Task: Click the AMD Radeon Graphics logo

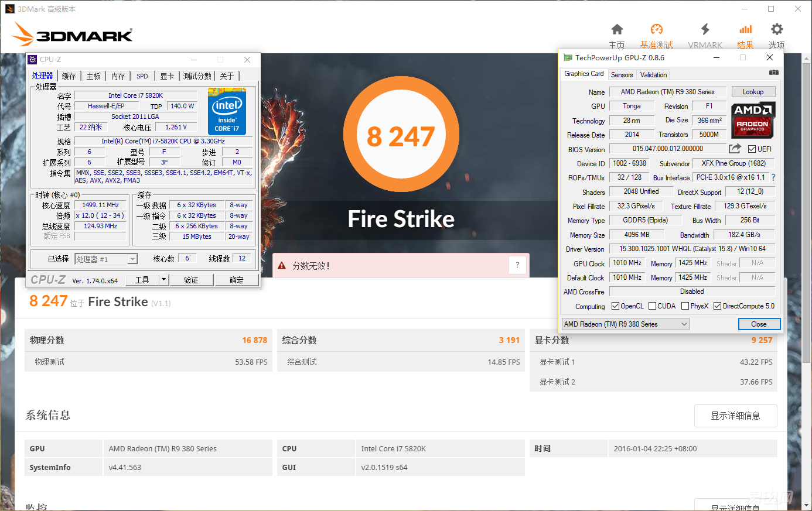Action: click(753, 120)
